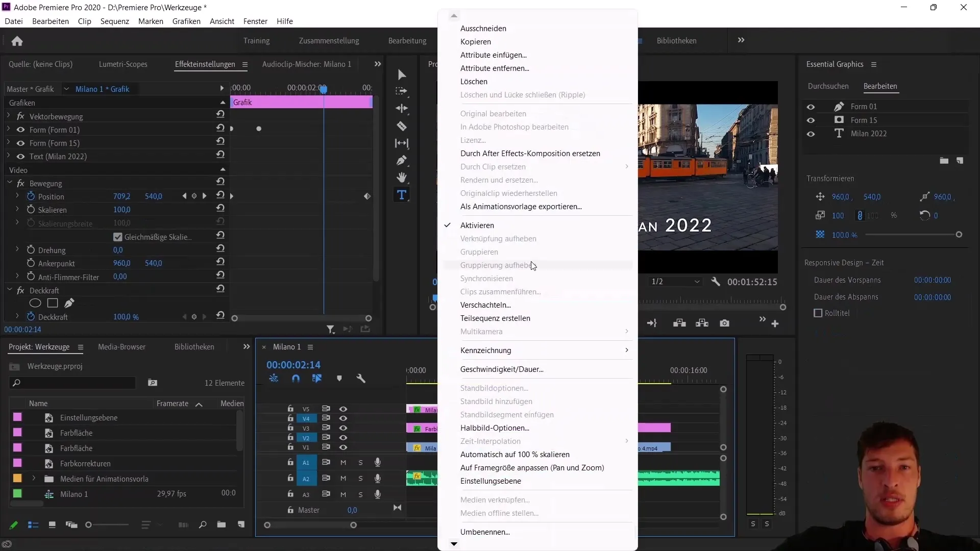Open the Grafiken menu
Viewport: 980px width, 551px height.
coord(186,21)
